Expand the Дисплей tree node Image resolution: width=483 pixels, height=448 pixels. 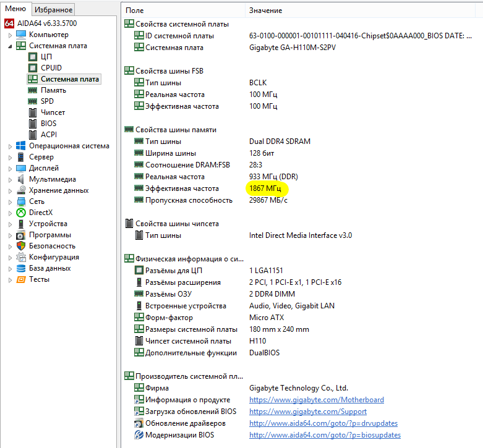click(10, 168)
